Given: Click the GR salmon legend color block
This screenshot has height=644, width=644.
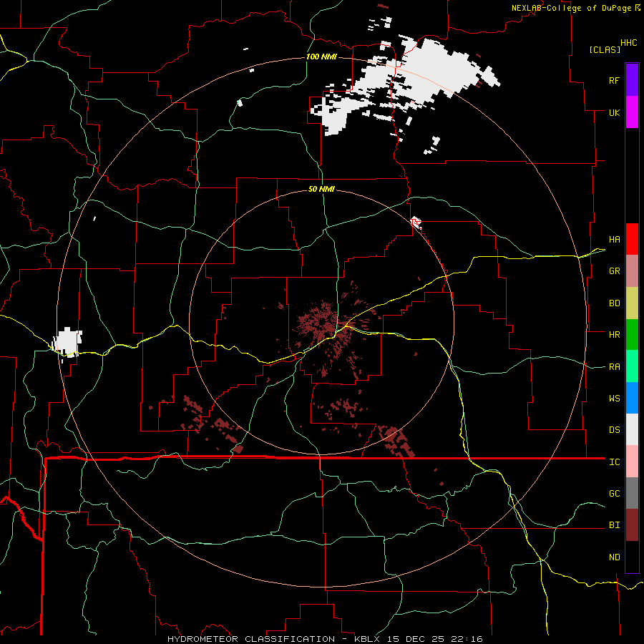Looking at the screenshot, I should click(x=632, y=271).
